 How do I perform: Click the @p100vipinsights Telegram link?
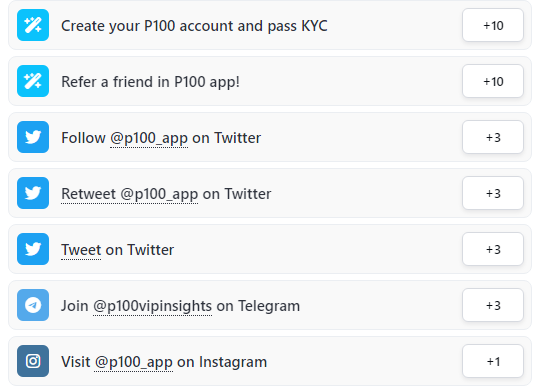pyautogui.click(x=153, y=306)
